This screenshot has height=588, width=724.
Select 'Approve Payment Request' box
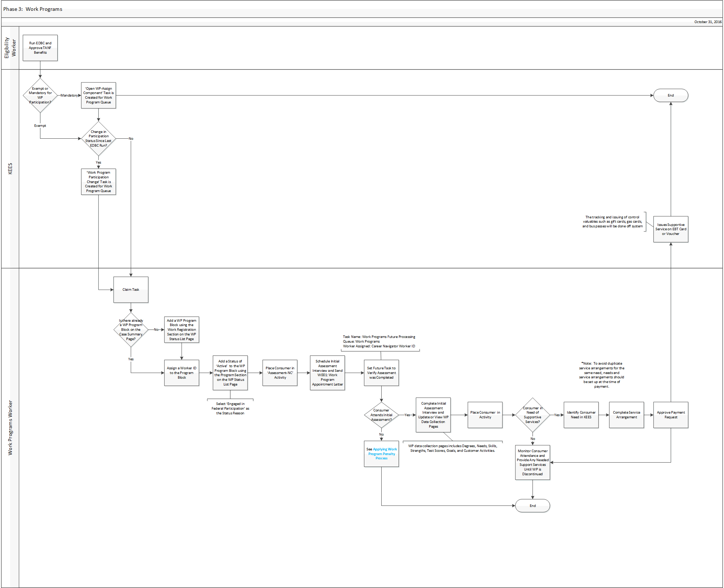point(671,415)
